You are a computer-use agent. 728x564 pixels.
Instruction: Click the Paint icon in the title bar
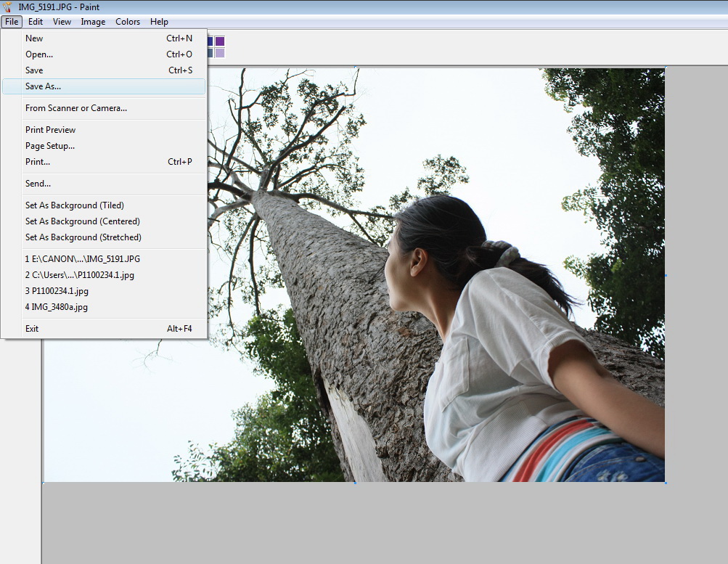(x=8, y=7)
